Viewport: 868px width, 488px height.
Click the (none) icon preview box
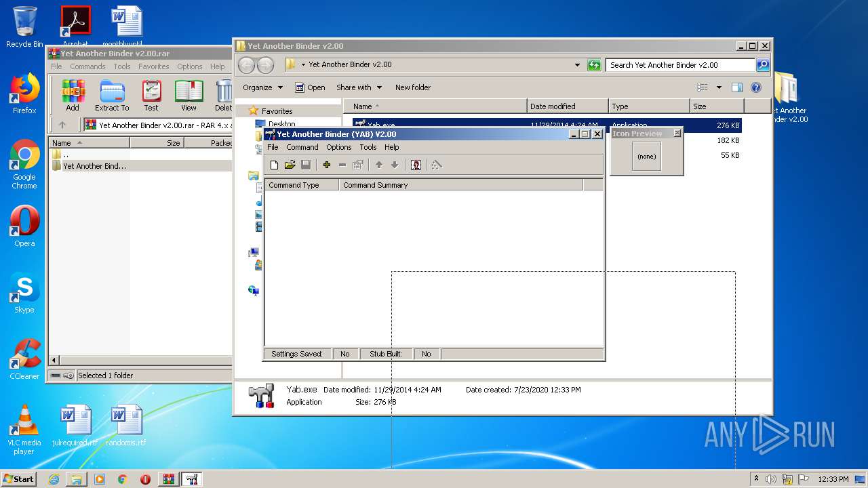click(646, 157)
